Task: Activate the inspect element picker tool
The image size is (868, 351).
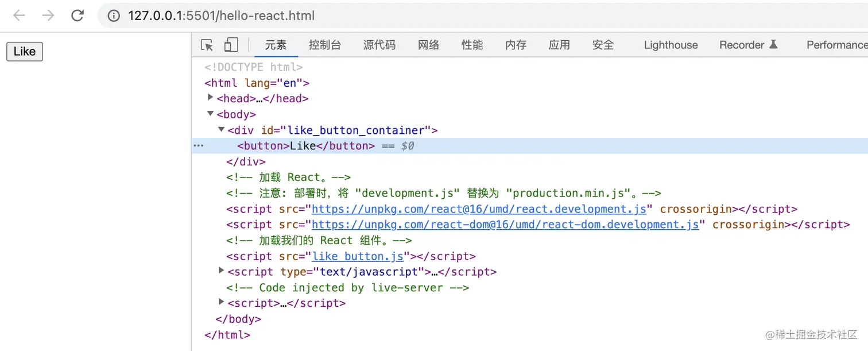Action: [x=207, y=45]
